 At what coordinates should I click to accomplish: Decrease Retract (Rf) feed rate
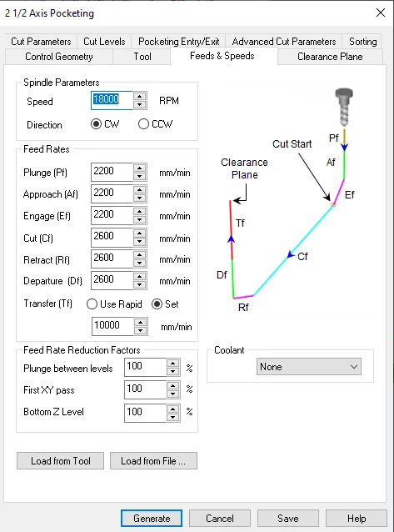coord(140,263)
